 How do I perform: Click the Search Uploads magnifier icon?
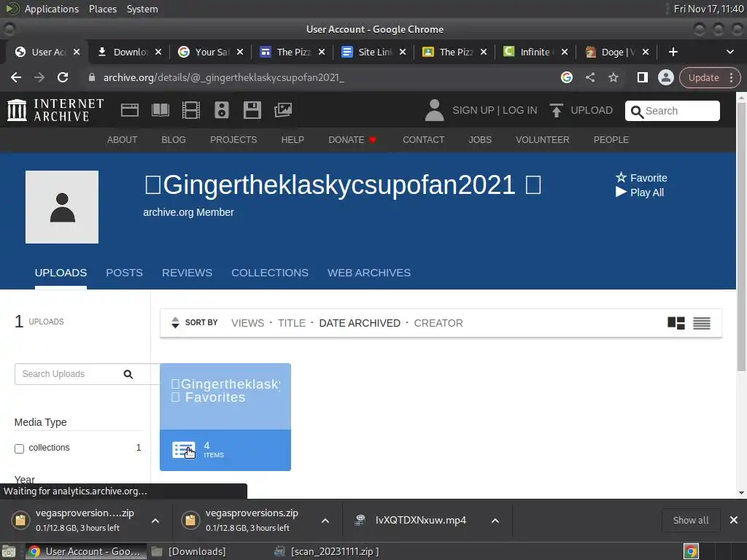coord(128,374)
